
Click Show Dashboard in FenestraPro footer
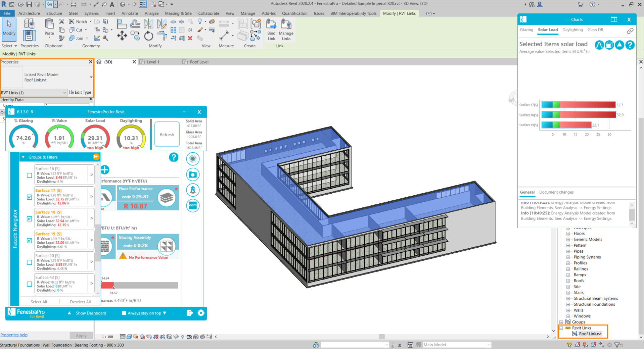pyautogui.click(x=91, y=313)
